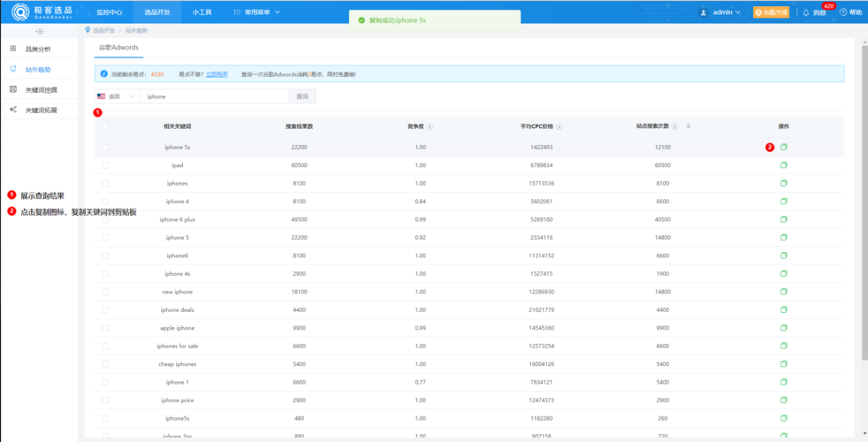Go to 站外趋势 in the sidebar
The height and width of the screenshot is (442, 868).
(38, 70)
